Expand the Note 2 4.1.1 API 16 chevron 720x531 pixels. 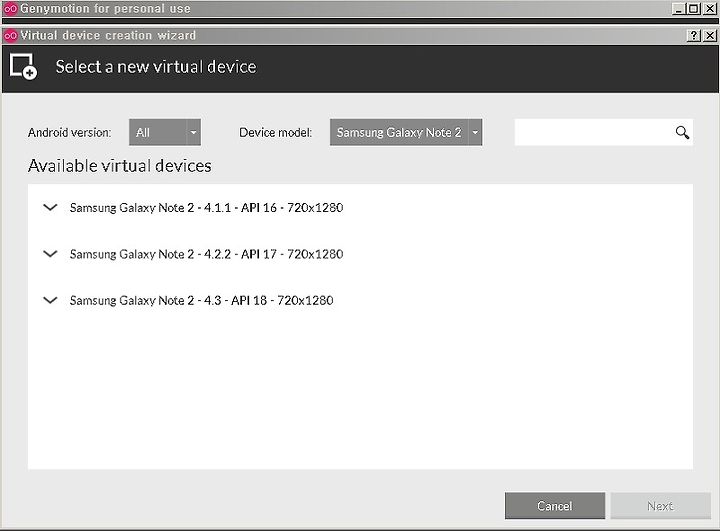[50, 207]
